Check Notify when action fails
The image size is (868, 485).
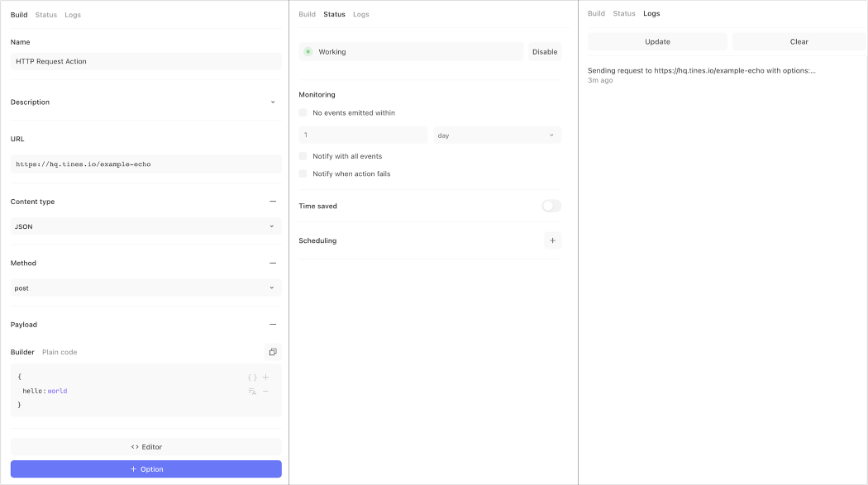pos(303,174)
